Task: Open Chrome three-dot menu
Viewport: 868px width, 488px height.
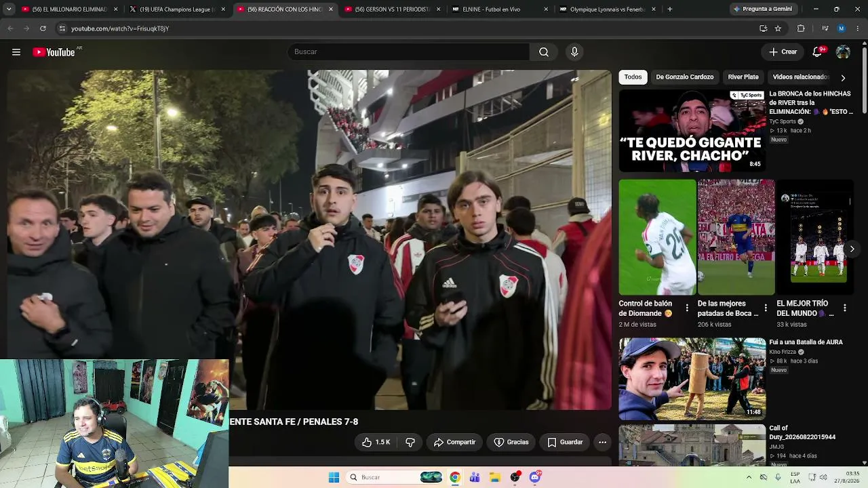Action: click(858, 28)
